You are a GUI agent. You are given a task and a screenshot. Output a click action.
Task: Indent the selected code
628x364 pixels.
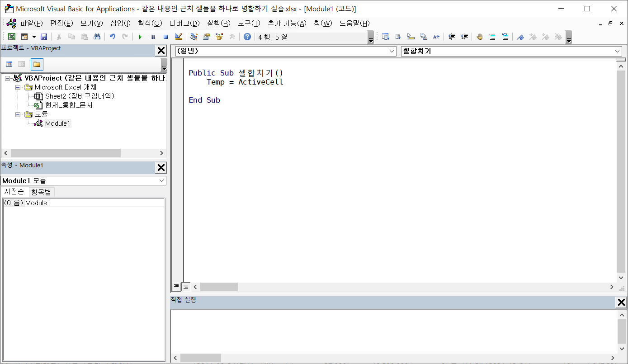(x=452, y=37)
